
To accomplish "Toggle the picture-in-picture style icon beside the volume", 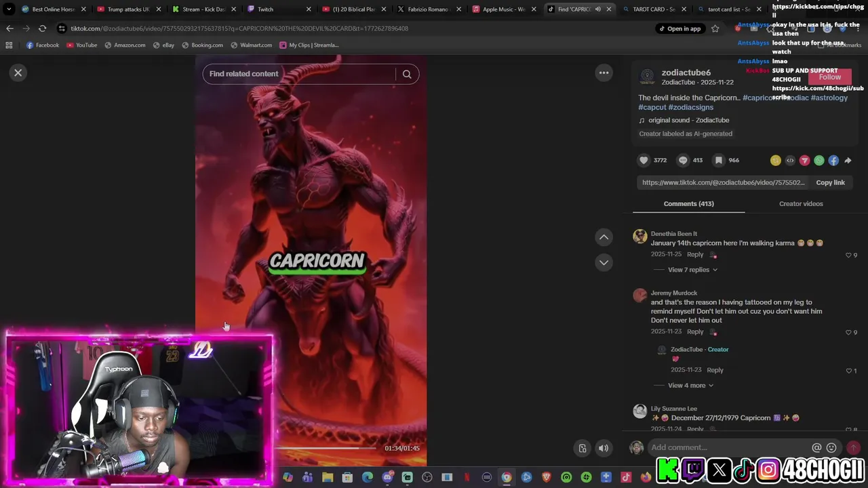I will (x=582, y=448).
